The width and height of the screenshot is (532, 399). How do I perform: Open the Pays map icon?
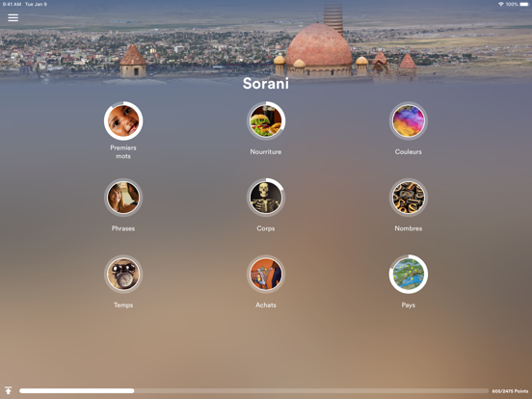[x=409, y=274]
